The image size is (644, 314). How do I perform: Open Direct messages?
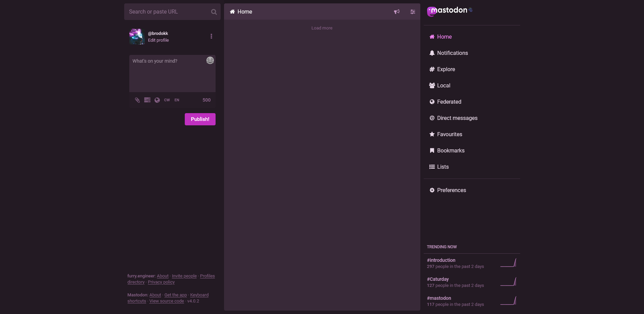coord(457,118)
